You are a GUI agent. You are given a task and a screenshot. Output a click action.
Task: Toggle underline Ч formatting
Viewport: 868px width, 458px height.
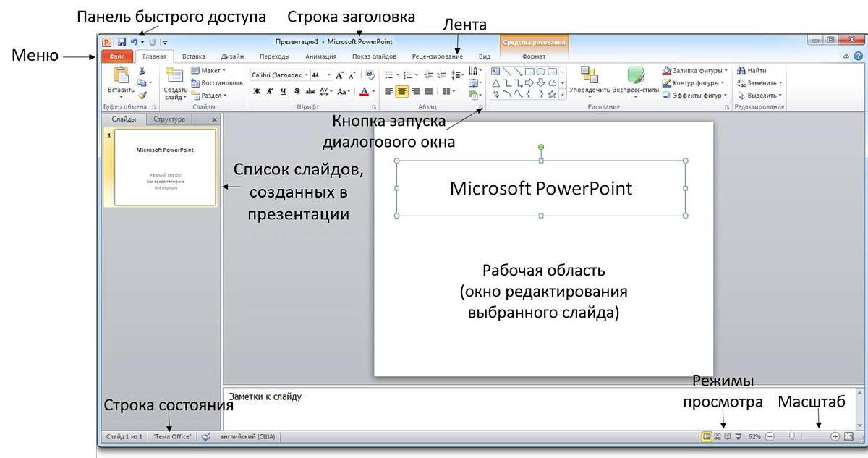(x=283, y=91)
